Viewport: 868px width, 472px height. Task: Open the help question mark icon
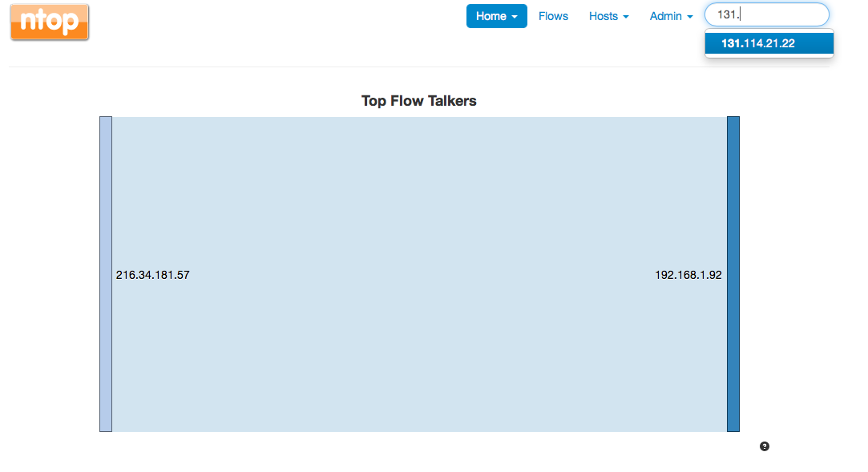[765, 446]
